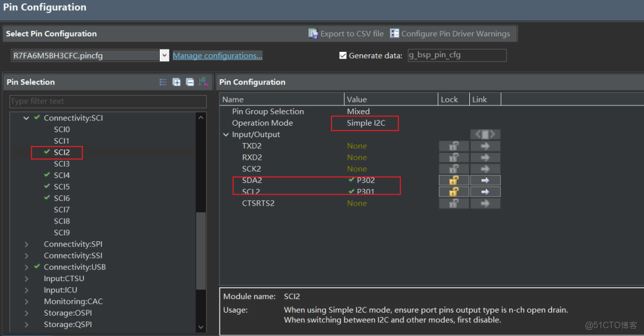Click the flat list view icon in Pin Selection
This screenshot has height=336, width=644.
(x=163, y=82)
